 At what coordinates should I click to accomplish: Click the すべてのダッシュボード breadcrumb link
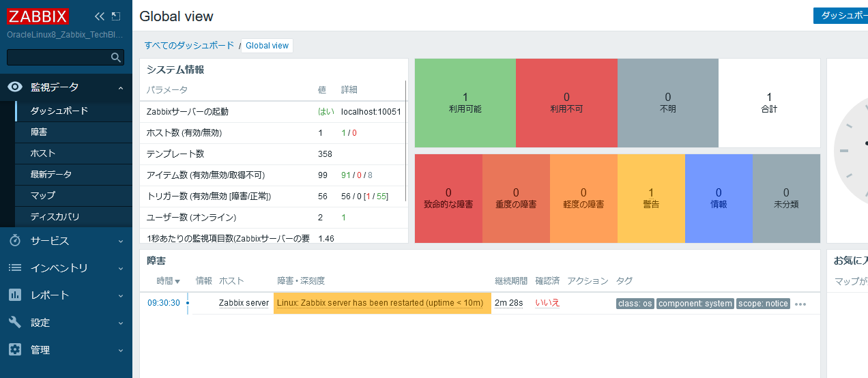coord(189,46)
